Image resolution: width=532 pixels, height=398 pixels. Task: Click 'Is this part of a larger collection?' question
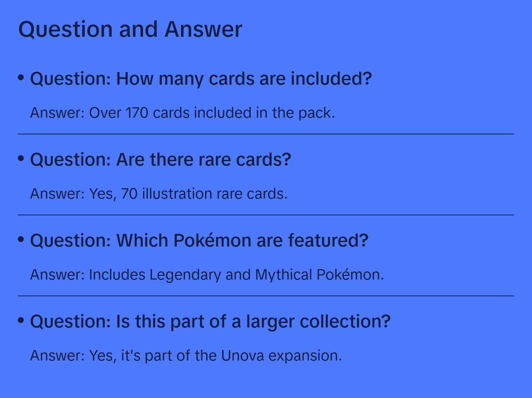210,322
